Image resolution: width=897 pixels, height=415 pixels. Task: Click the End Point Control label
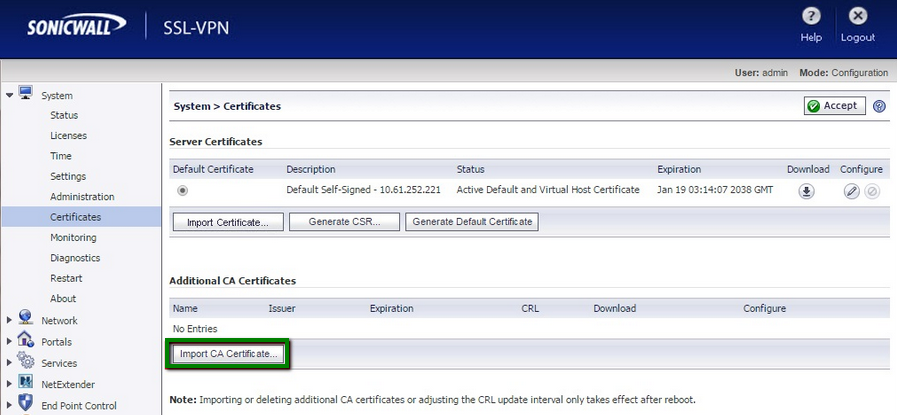[78, 405]
